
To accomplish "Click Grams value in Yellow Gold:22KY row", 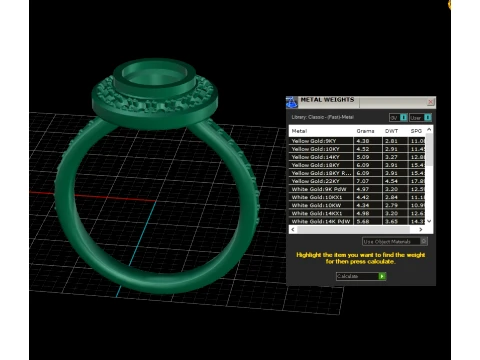I will tap(363, 181).
